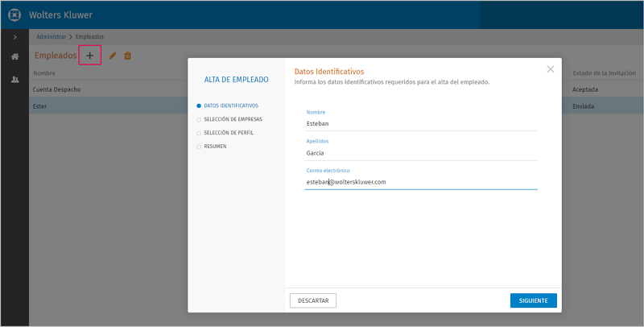Sort by the Nombre column header

pos(44,73)
